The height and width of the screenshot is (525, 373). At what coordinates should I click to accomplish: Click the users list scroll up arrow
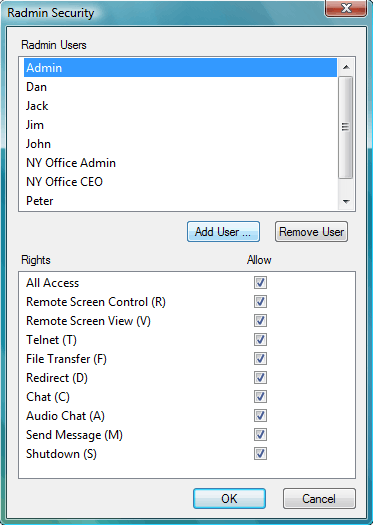[346, 67]
